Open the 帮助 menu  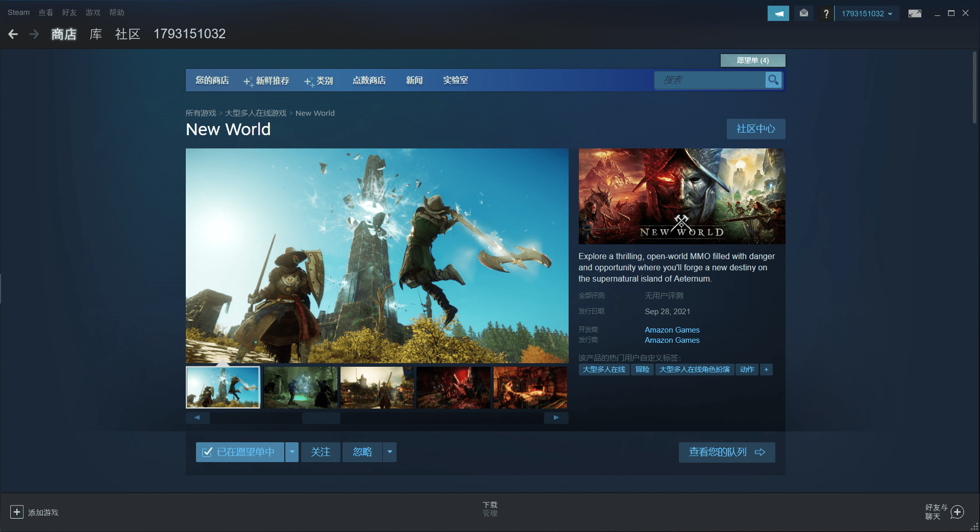coord(117,12)
